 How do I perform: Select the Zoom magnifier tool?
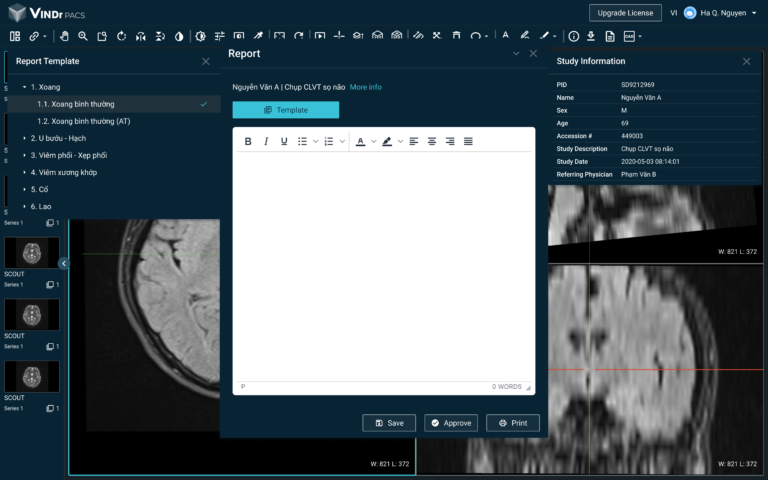point(83,36)
